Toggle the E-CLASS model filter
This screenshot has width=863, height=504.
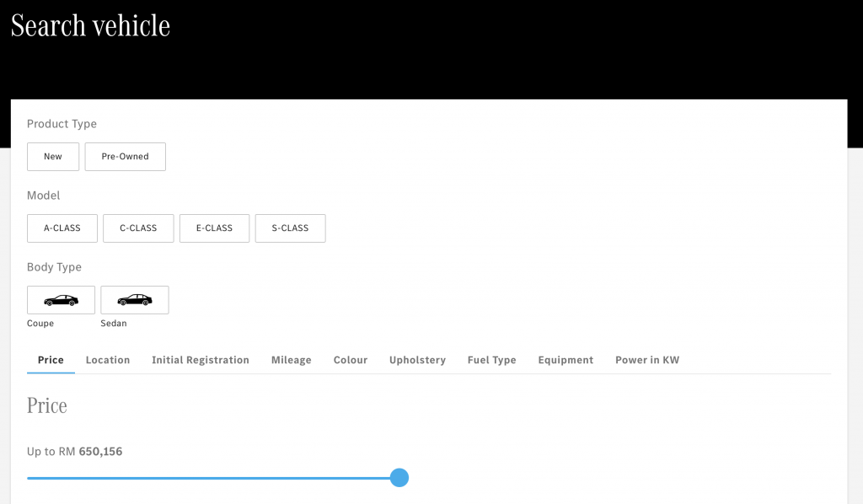click(214, 228)
